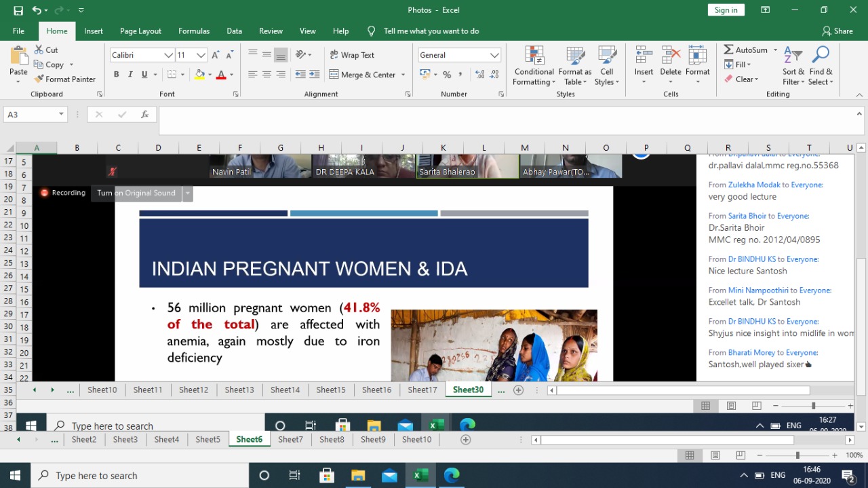Viewport: 868px width, 488px height.
Task: Click the Merge & Center button
Action: click(363, 75)
